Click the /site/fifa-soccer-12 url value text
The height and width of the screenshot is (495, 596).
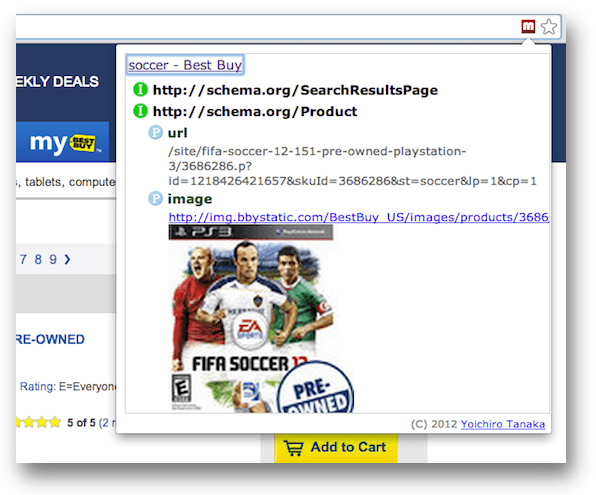(352, 166)
